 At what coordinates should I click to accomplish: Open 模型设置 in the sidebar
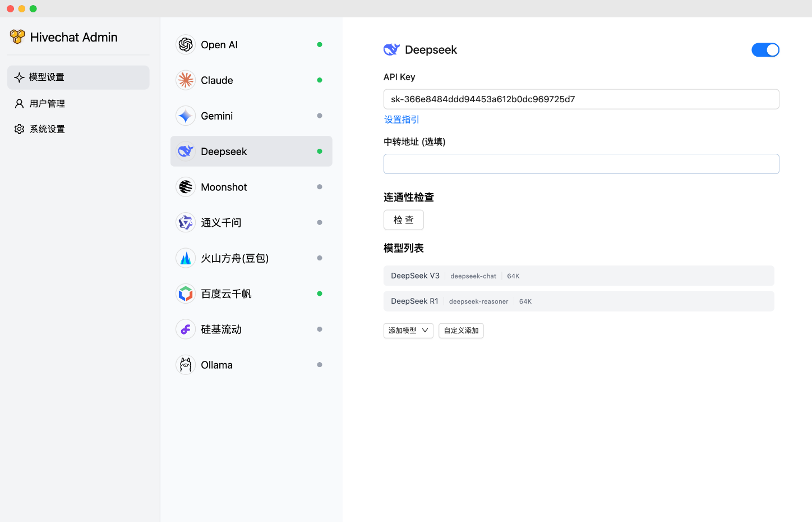tap(79, 77)
